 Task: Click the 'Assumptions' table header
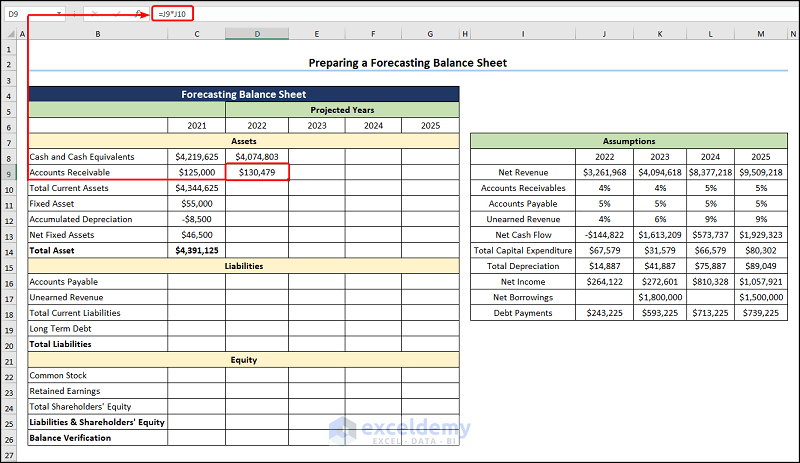629,141
